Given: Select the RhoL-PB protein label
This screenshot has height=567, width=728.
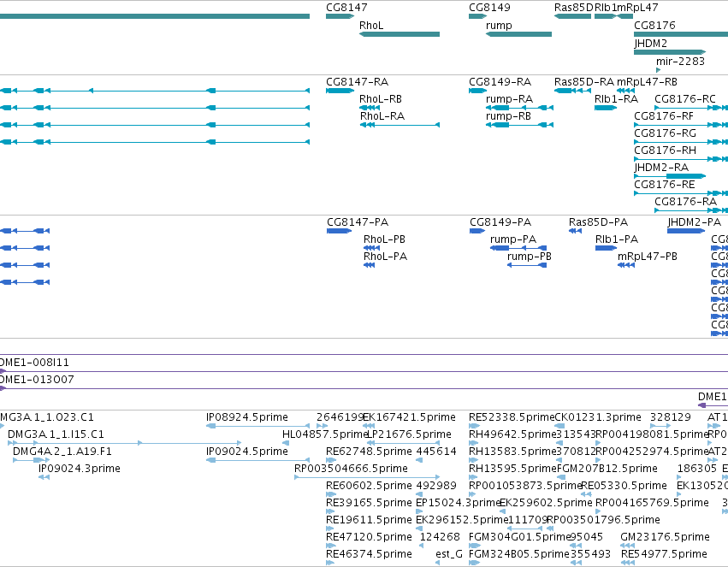Looking at the screenshot, I should click(384, 239).
